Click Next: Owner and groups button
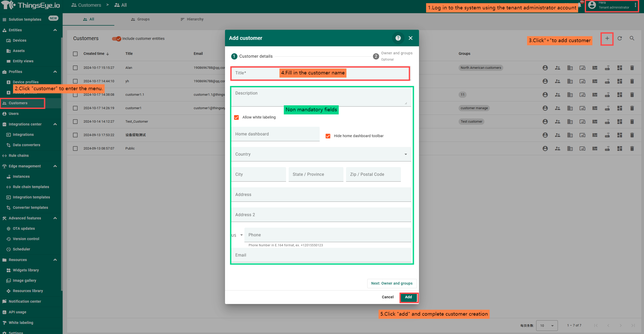This screenshot has width=644, height=334. click(392, 283)
